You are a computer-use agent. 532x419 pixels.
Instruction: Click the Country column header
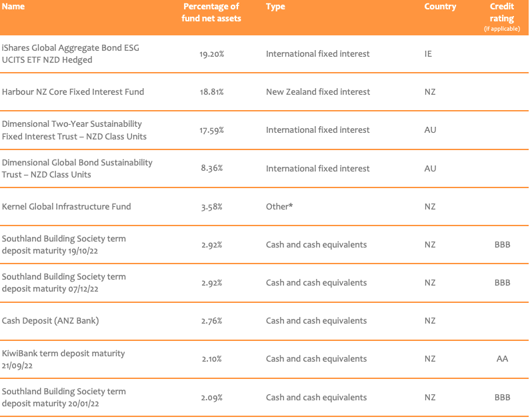click(440, 7)
